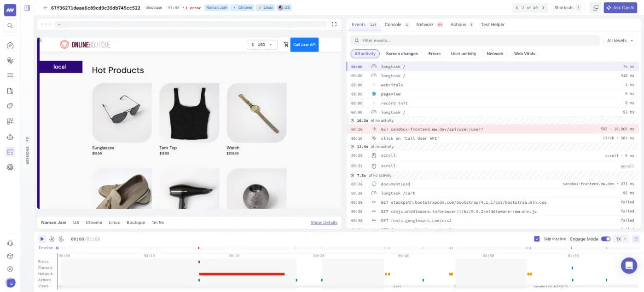Image resolution: width=644 pixels, height=292 pixels.
Task: Open the fourth sidebar icon (document)
Action: click(x=10, y=91)
